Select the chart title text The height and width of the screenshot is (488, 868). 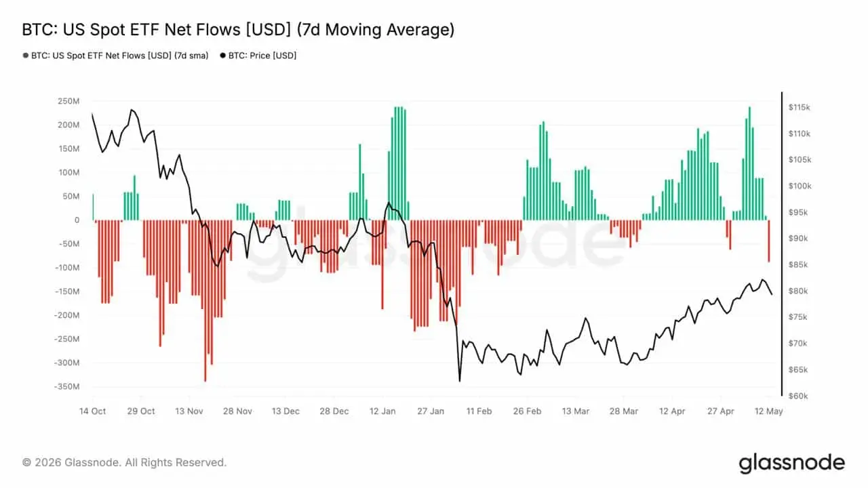(238, 30)
